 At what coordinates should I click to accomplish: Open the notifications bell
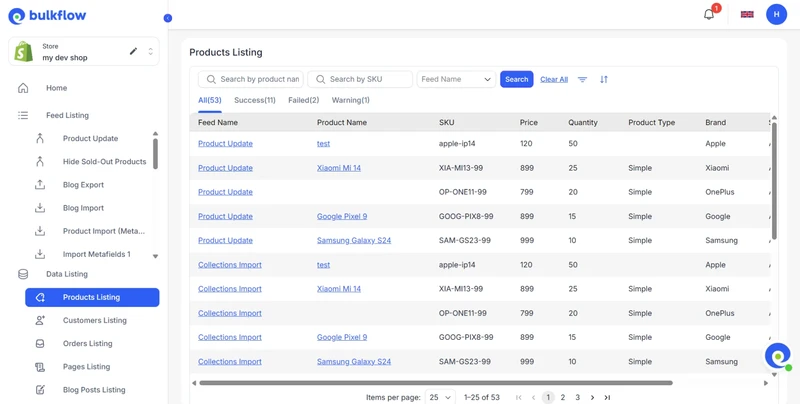(x=709, y=14)
